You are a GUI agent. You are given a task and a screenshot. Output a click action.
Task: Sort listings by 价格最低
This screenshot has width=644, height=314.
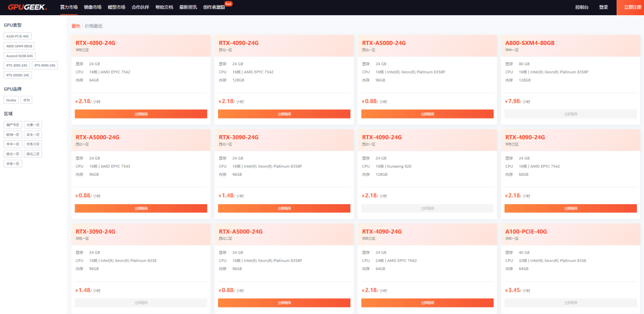93,26
